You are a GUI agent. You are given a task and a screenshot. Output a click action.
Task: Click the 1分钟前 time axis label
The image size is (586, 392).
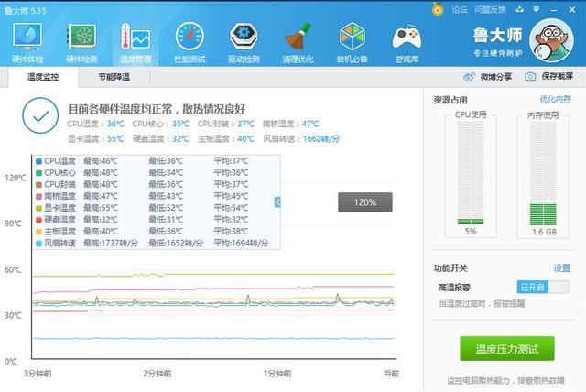tap(277, 374)
